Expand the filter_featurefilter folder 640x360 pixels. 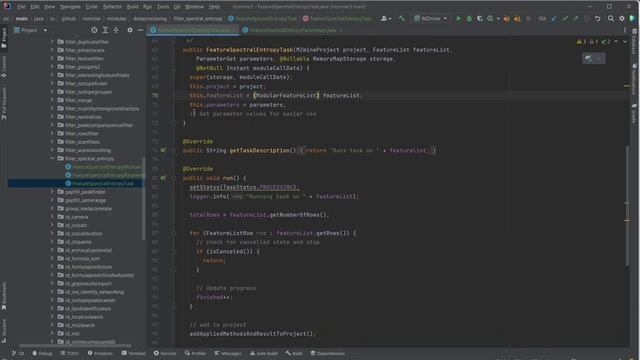[52, 58]
